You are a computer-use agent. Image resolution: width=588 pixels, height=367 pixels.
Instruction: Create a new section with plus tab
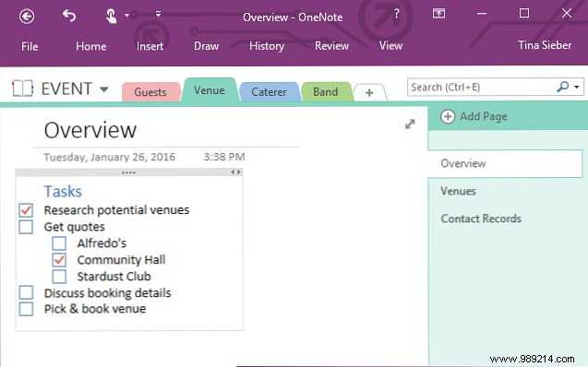point(369,92)
